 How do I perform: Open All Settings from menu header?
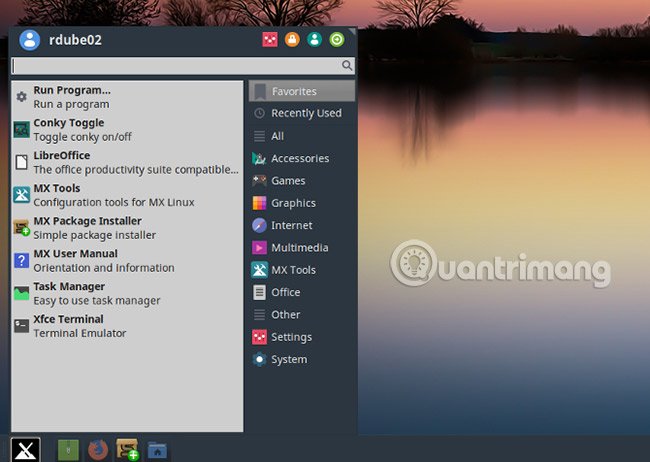coord(270,40)
